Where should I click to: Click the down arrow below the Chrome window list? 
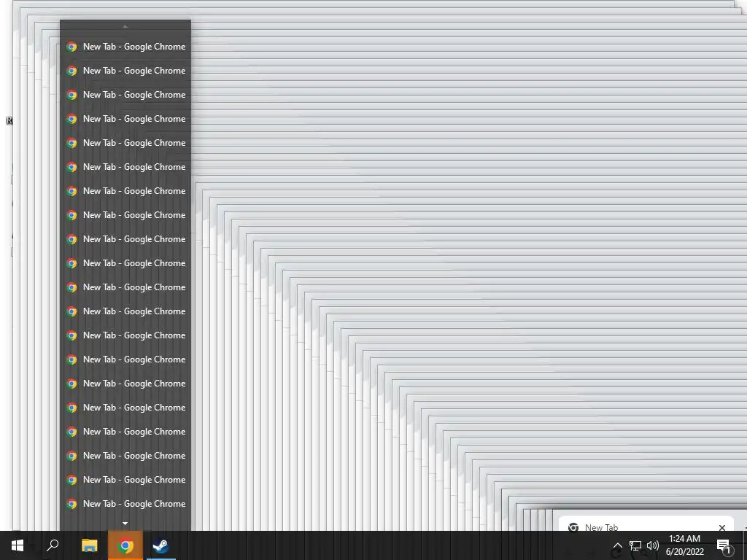coord(125,524)
